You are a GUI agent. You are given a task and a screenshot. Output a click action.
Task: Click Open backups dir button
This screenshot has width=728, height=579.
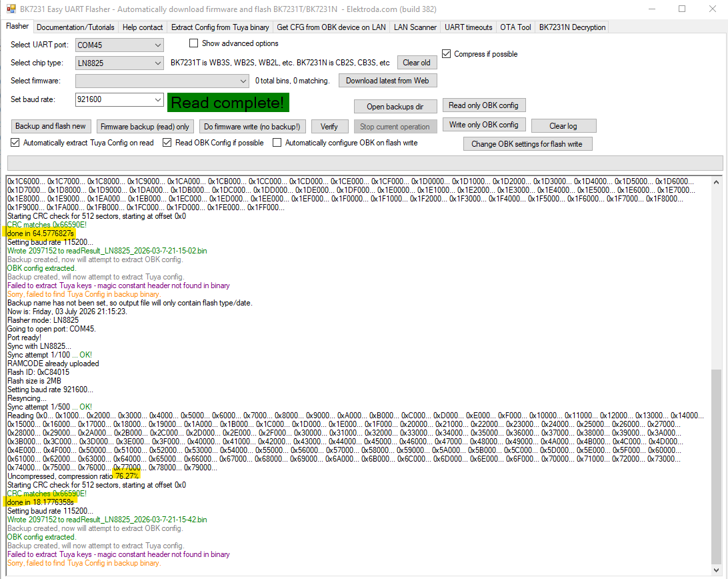(x=395, y=107)
